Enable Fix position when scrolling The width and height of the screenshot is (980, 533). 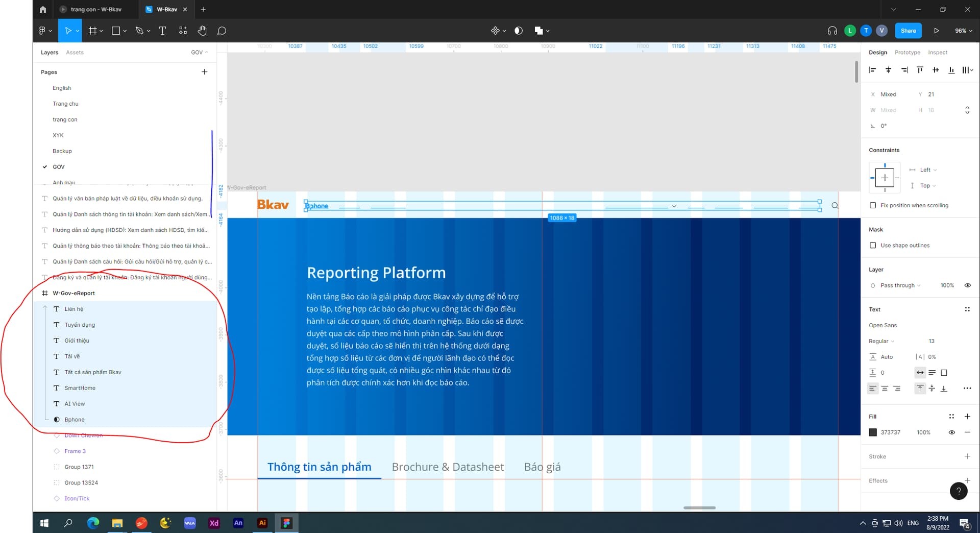(x=873, y=205)
